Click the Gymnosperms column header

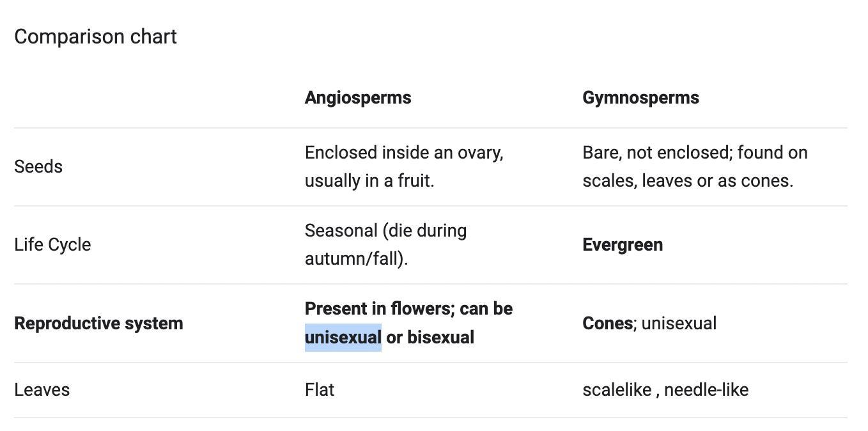pyautogui.click(x=640, y=97)
